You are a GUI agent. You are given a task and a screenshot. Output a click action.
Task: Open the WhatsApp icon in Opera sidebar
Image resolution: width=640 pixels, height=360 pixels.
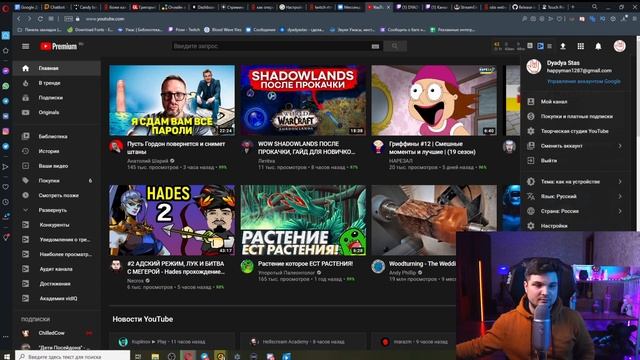[x=6, y=86]
